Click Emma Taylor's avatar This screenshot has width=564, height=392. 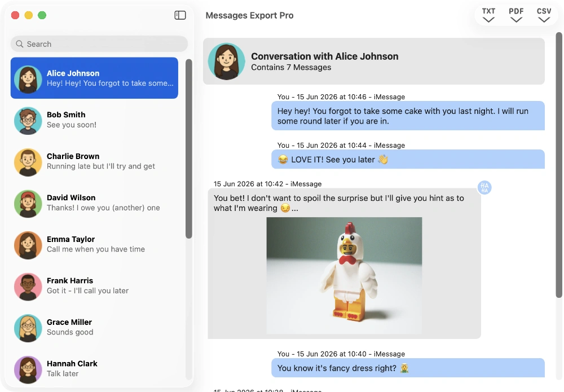click(28, 245)
